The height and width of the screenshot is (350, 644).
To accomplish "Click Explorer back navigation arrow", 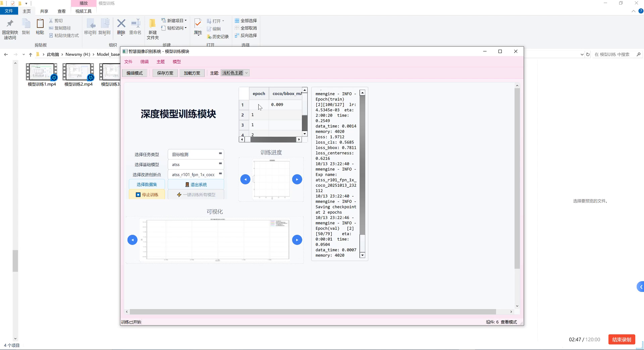I will (x=6, y=54).
